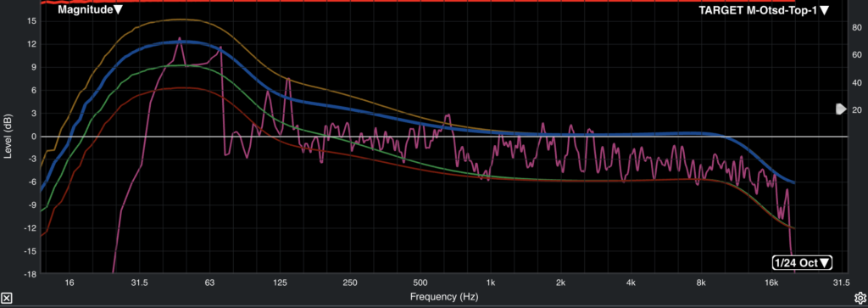Click the 15 dB level tick label

(31, 21)
